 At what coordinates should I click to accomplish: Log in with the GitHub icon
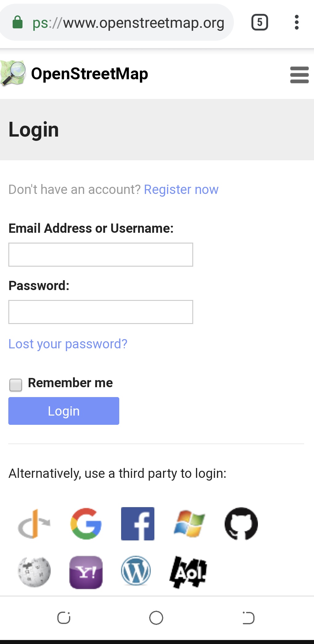pos(241,524)
